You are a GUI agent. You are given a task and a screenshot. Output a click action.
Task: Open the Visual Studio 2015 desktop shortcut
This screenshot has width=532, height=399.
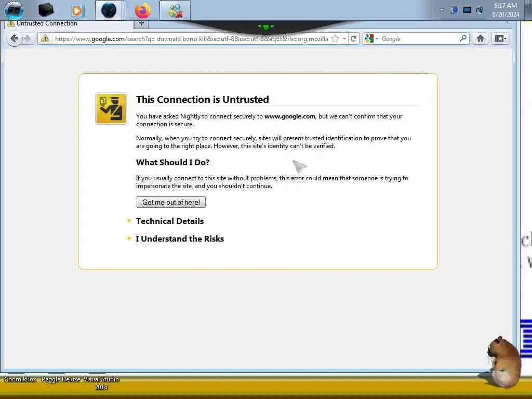101,383
